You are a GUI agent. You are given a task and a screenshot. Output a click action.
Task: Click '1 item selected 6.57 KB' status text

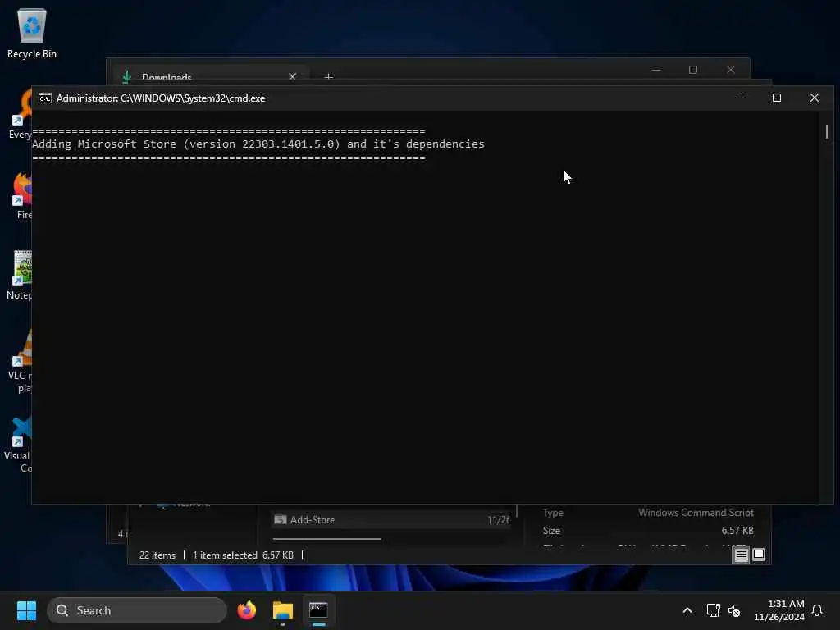click(x=243, y=555)
